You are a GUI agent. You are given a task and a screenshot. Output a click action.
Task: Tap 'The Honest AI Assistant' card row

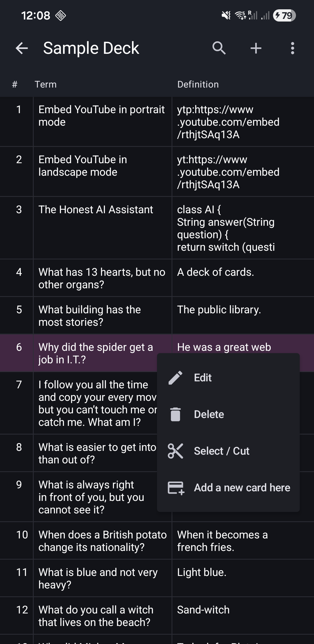pos(96,210)
